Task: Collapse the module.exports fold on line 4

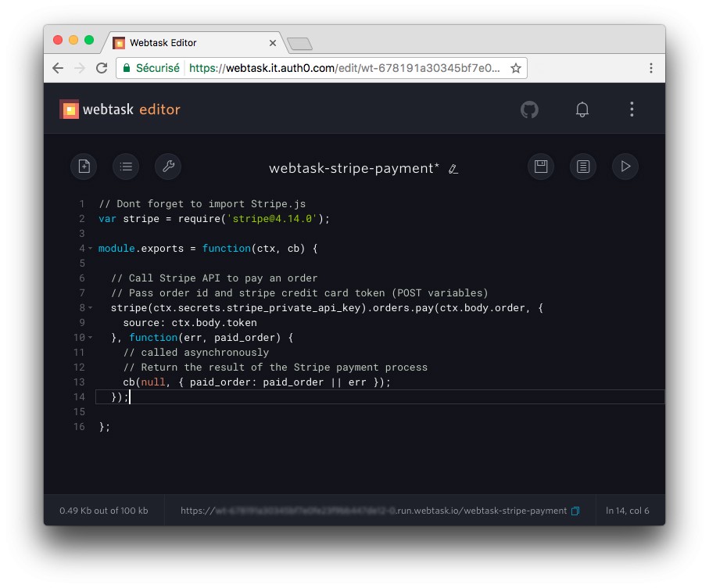Action: (88, 249)
